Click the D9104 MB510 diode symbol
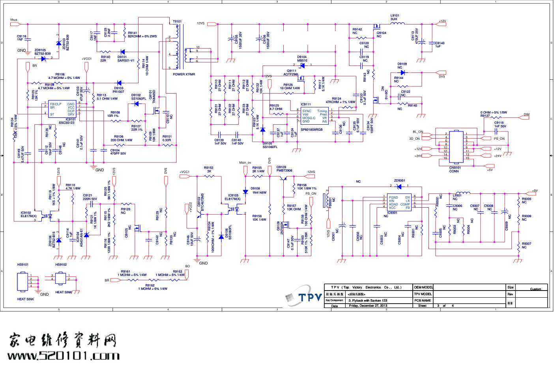Viewport: 554px width, 392px height. pyautogui.click(x=302, y=65)
